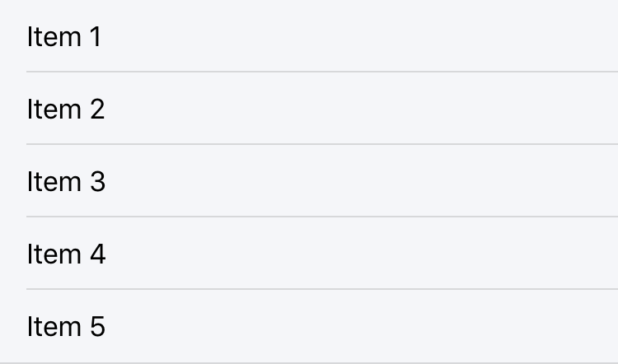Select Item 2 in the list

tap(66, 109)
